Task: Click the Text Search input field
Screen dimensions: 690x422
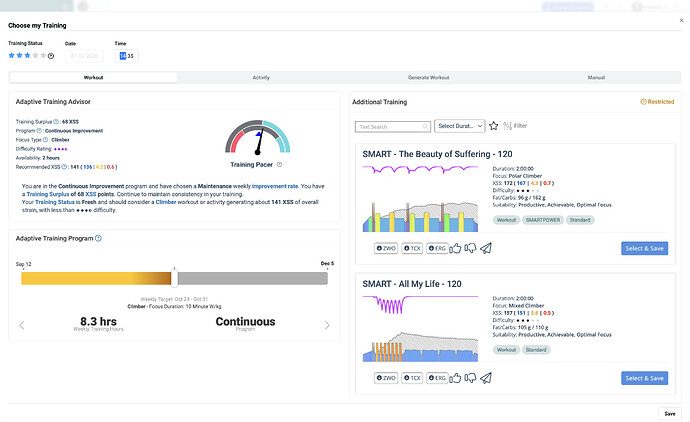Action: click(393, 127)
